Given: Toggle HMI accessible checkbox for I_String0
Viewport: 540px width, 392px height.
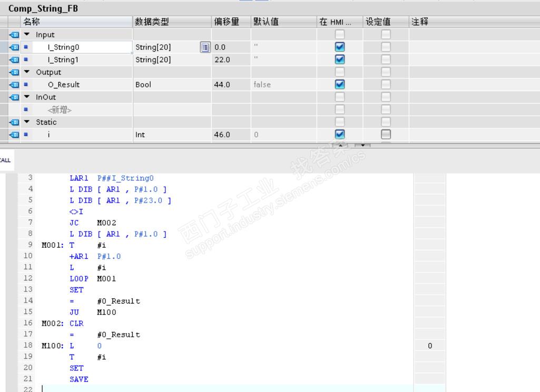Looking at the screenshot, I should click(340, 47).
